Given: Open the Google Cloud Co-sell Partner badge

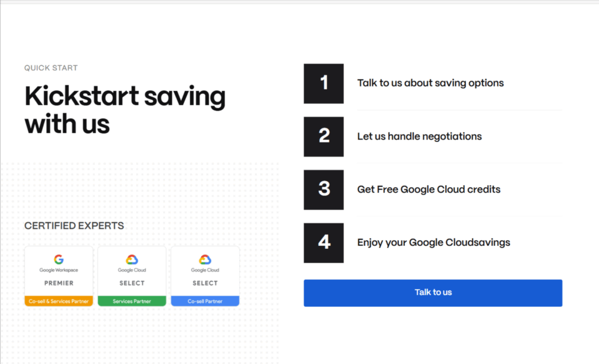Looking at the screenshot, I should pyautogui.click(x=205, y=276).
